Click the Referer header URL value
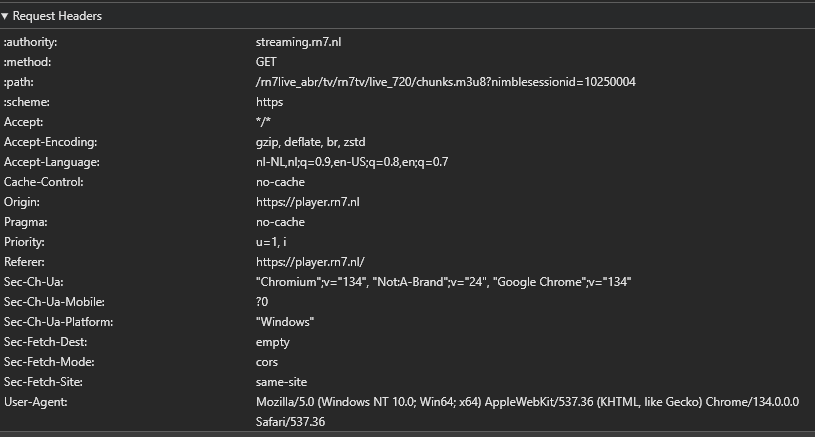This screenshot has width=815, height=437. point(309,262)
